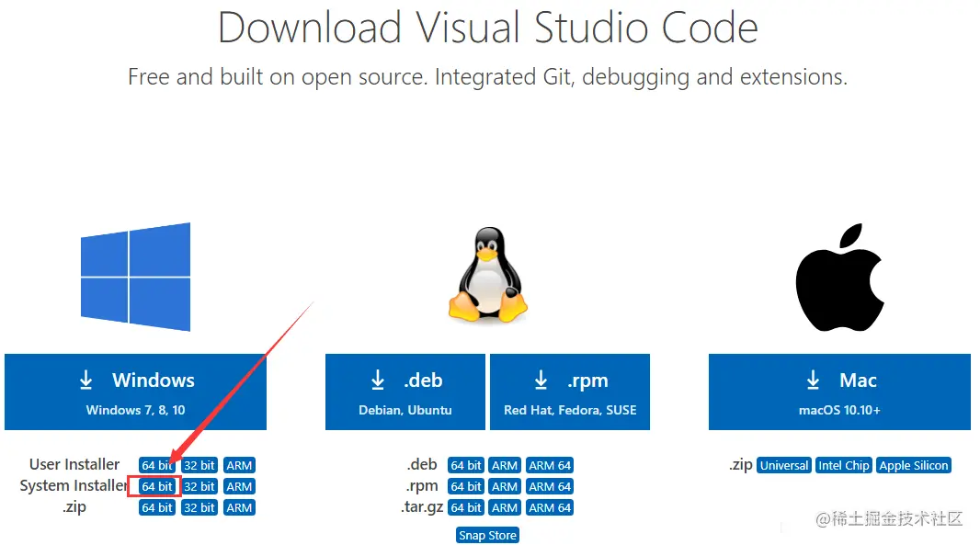Download Linux .rpm ARM

tap(505, 486)
